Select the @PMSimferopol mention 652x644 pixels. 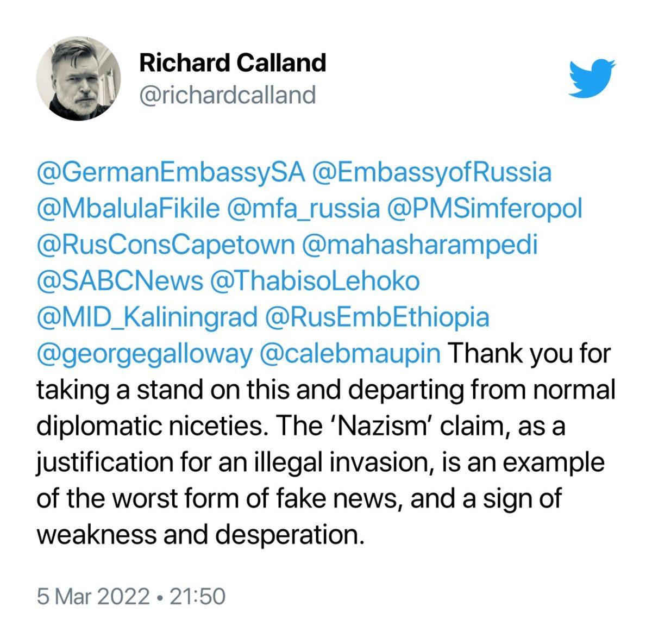485,209
